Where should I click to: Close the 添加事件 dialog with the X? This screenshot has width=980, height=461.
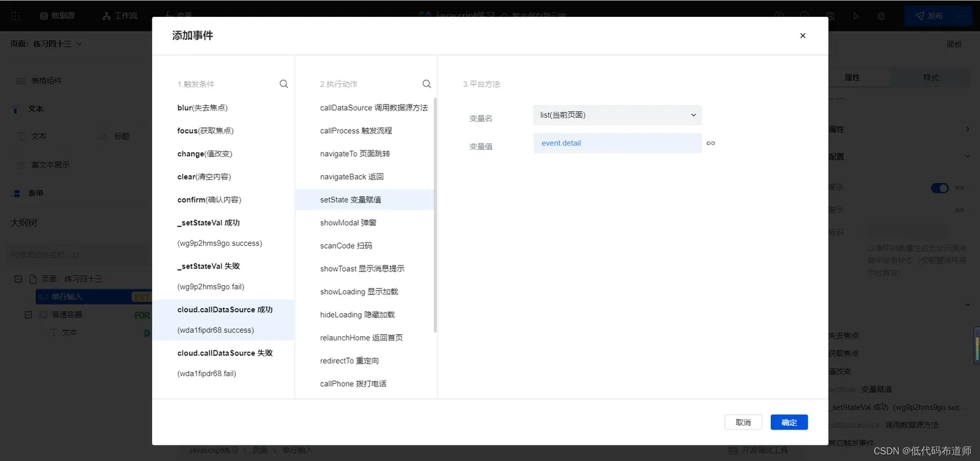pos(802,36)
